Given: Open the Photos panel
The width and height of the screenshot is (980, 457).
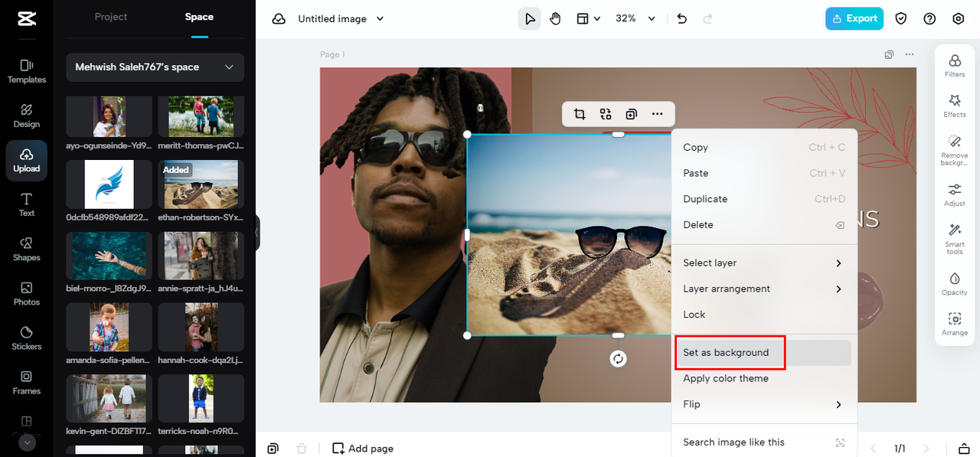Looking at the screenshot, I should pyautogui.click(x=26, y=293).
